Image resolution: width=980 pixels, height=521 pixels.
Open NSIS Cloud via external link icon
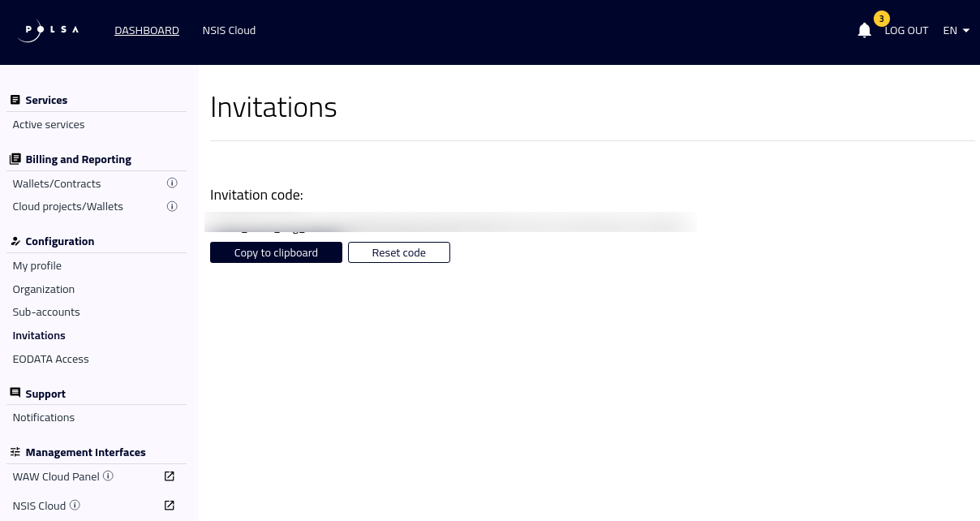pos(169,505)
